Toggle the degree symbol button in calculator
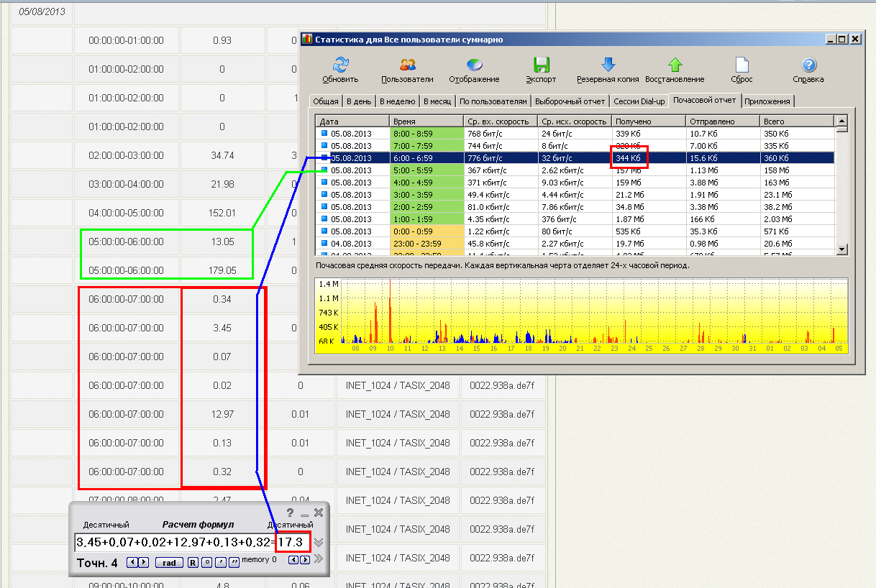The width and height of the screenshot is (876, 588). tap(206, 562)
